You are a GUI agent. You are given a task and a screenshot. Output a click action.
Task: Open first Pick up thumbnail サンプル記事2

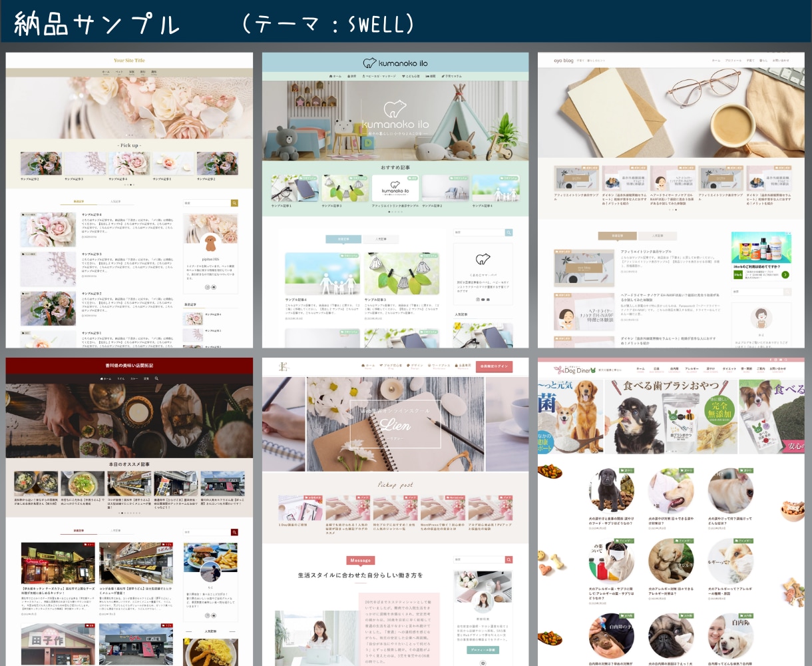click(x=41, y=164)
